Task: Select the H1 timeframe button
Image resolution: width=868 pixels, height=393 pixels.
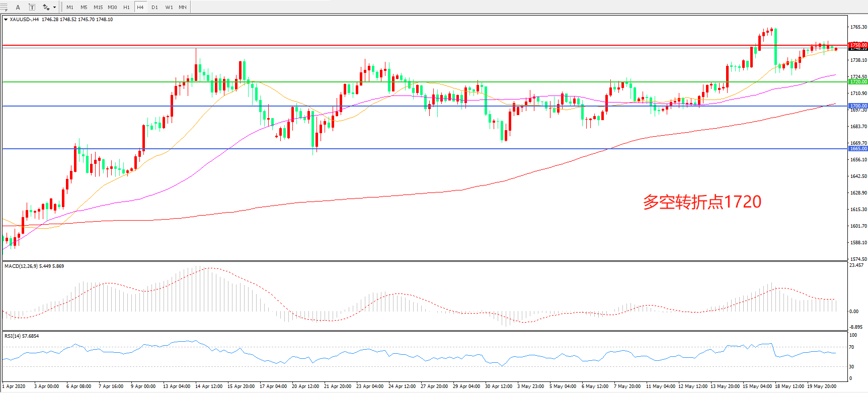Action: coord(126,7)
